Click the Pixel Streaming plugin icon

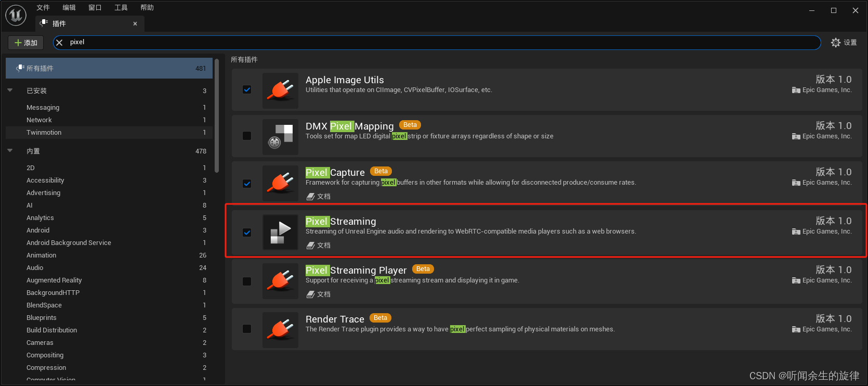coord(281,232)
